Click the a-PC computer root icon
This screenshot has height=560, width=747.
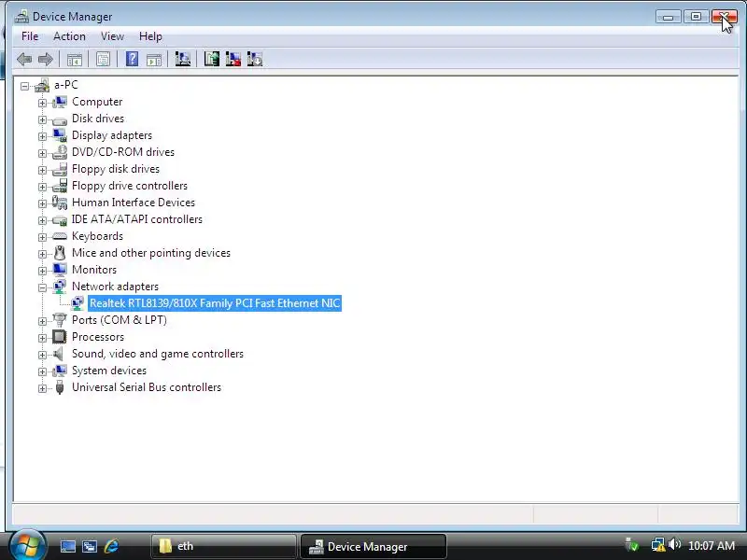[42, 86]
